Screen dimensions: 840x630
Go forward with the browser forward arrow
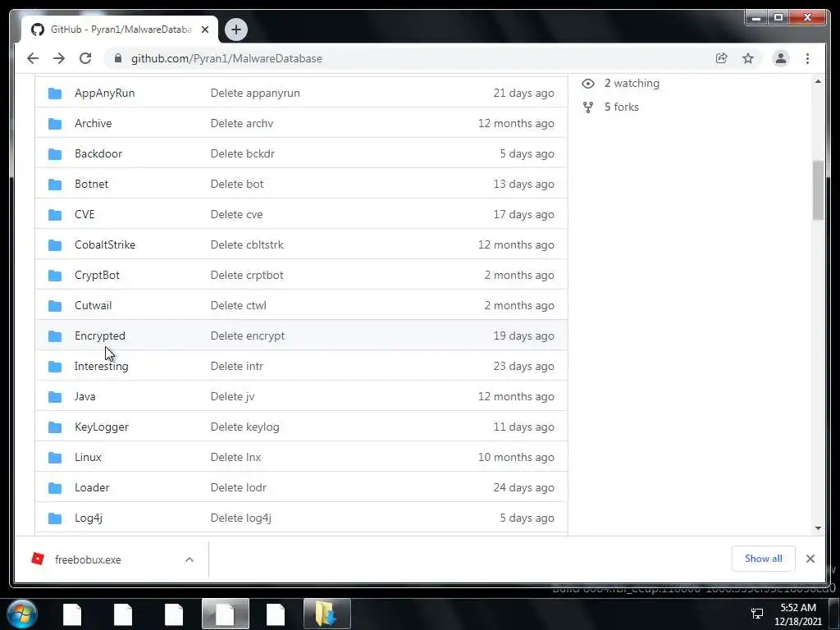point(59,58)
